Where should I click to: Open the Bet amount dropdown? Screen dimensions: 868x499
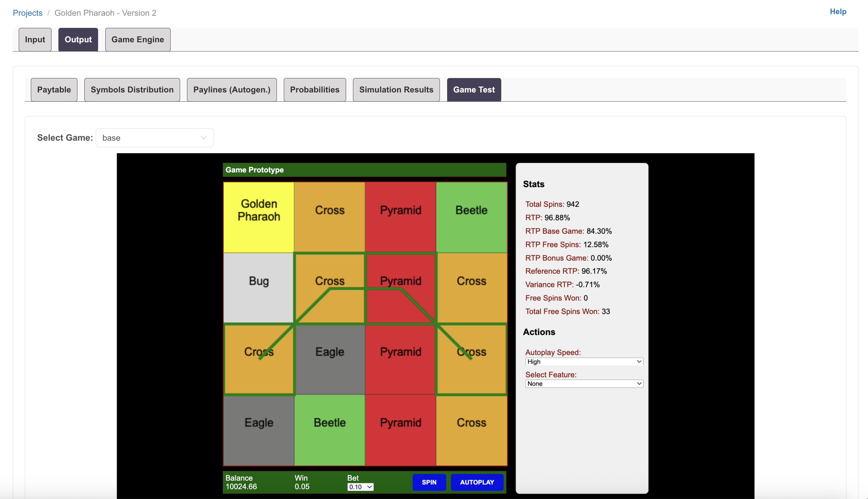point(360,487)
